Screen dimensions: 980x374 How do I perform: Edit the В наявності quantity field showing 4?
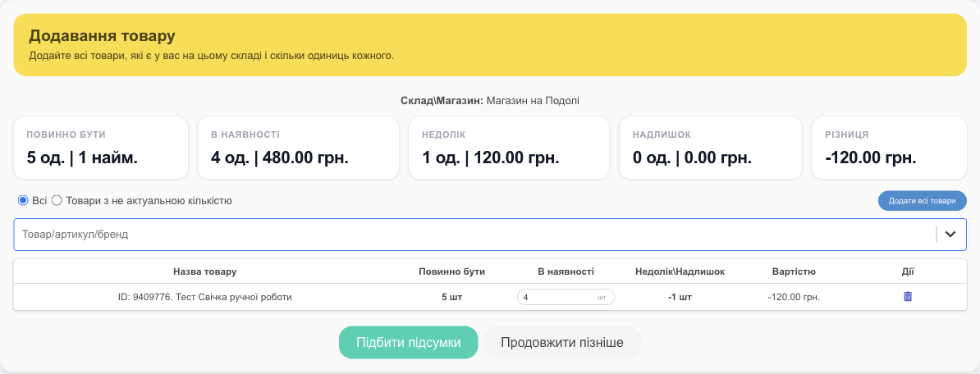click(x=566, y=297)
